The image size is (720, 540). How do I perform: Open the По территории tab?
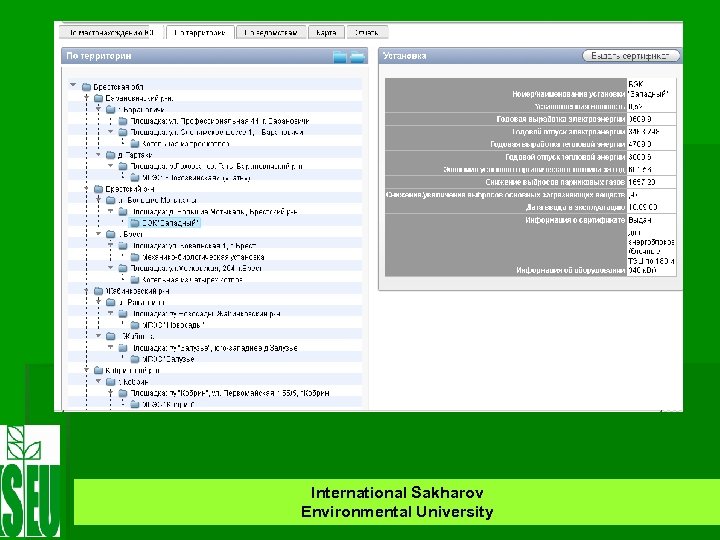click(200, 33)
